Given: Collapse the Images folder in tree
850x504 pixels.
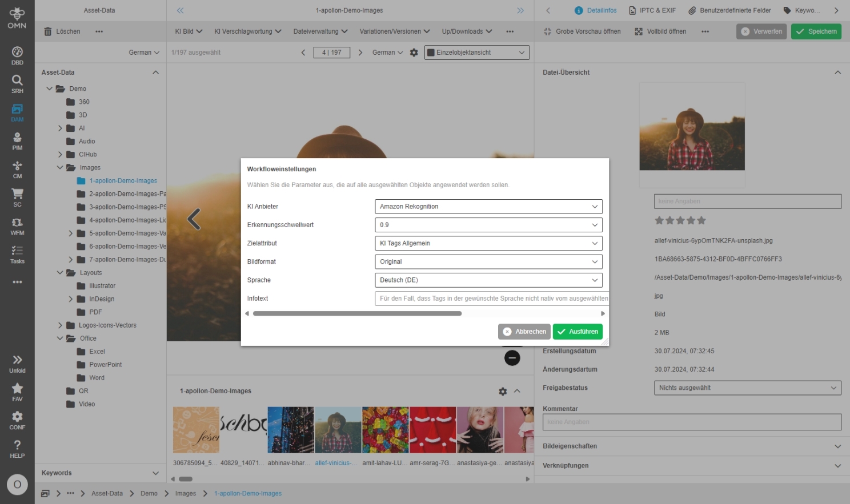Looking at the screenshot, I should 60,168.
